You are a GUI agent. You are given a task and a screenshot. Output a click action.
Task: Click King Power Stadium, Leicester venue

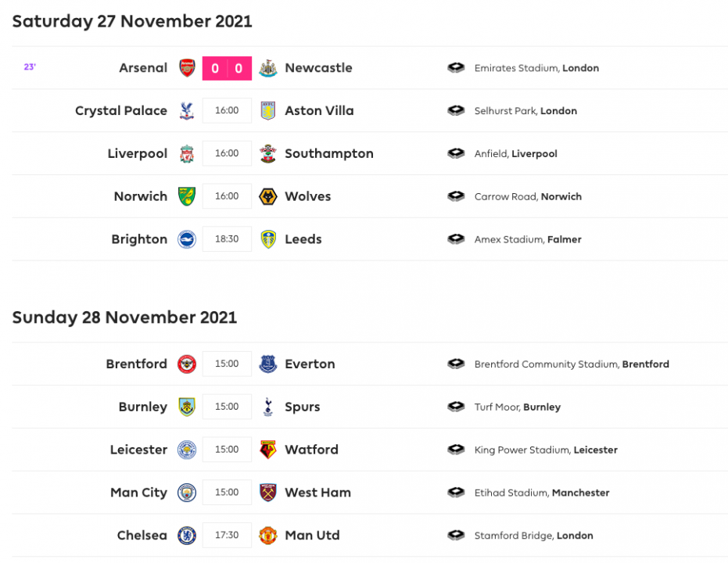coord(546,450)
